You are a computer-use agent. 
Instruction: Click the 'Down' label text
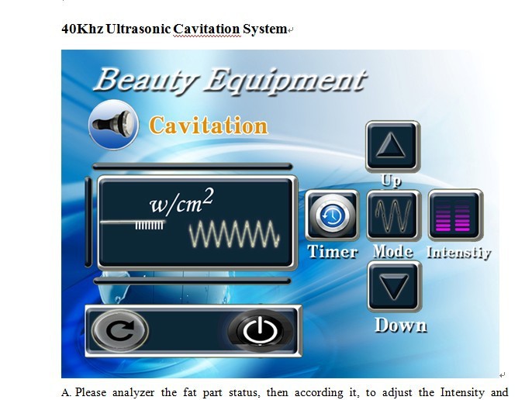pos(401,325)
